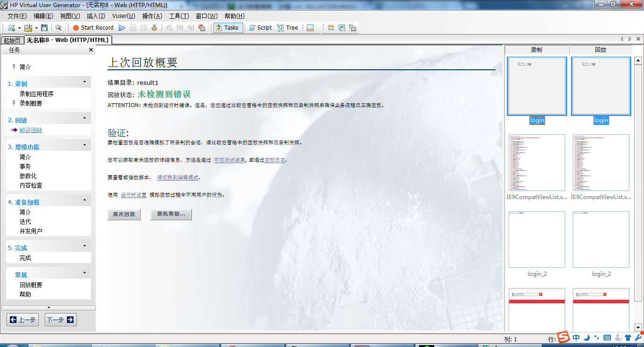Select the replay login snapshot thumbnail
Image resolution: width=644 pixels, height=347 pixels.
601,86
